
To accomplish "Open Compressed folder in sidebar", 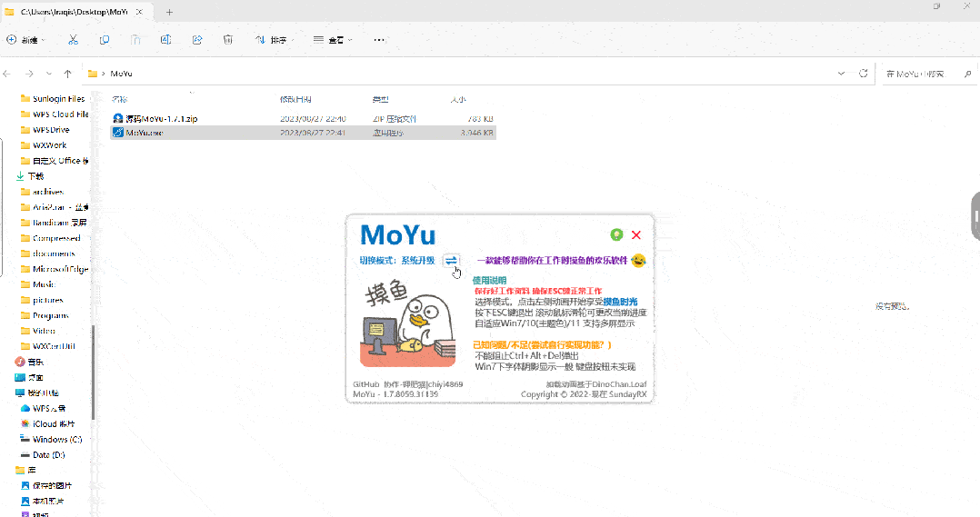I will click(x=51, y=238).
